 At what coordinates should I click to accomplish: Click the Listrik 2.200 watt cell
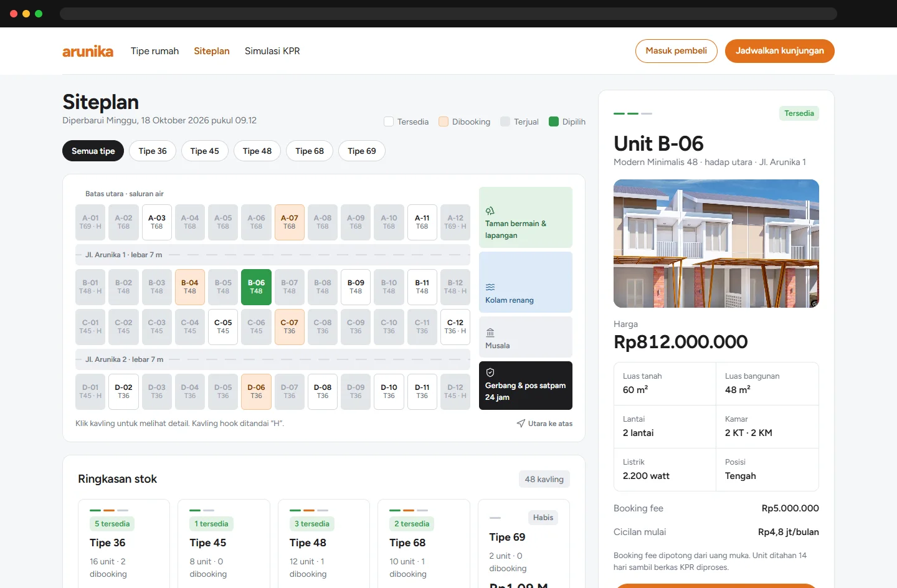pos(665,470)
